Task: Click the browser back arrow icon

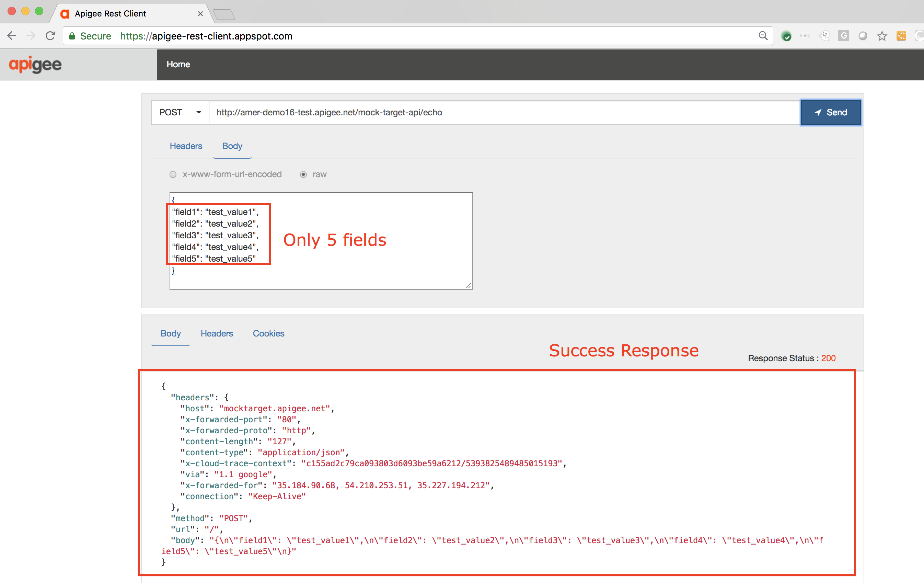Action: (x=12, y=36)
